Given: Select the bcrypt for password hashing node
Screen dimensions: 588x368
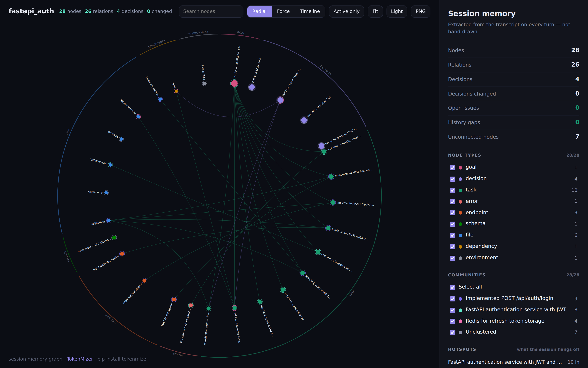Looking at the screenshot, I should pyautogui.click(x=321, y=146).
